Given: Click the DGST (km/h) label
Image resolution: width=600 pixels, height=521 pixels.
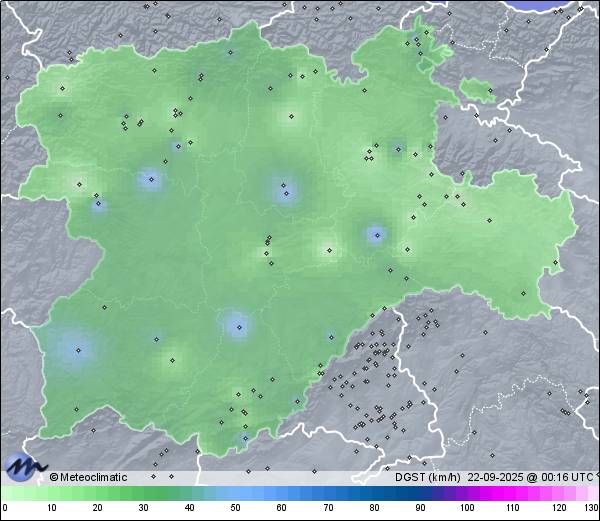Looking at the screenshot, I should pyautogui.click(x=427, y=477).
